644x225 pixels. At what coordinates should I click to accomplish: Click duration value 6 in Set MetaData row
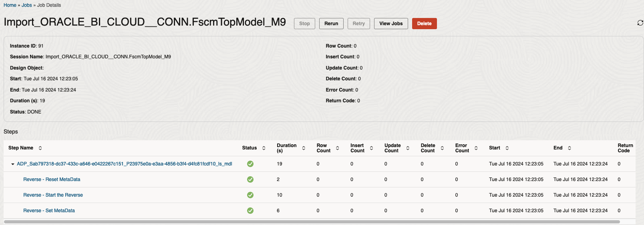click(x=278, y=211)
